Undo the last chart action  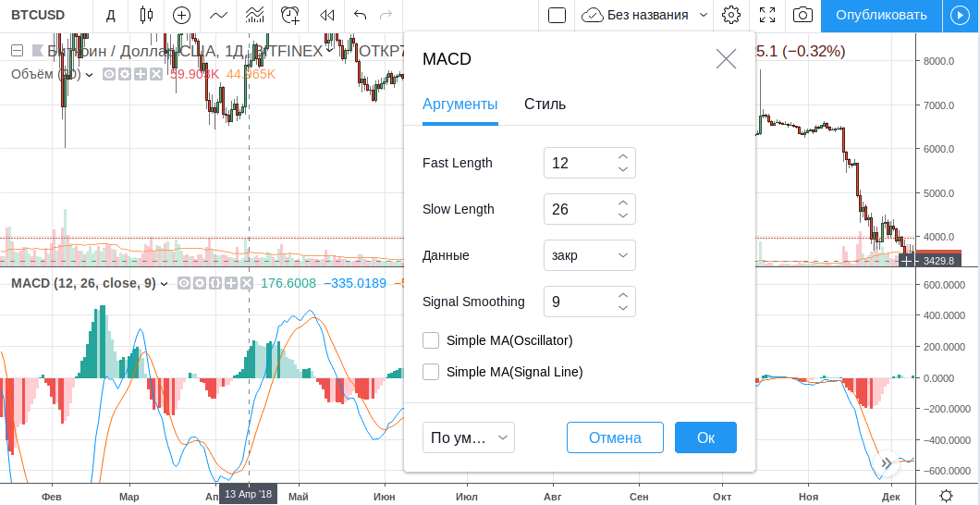click(361, 15)
